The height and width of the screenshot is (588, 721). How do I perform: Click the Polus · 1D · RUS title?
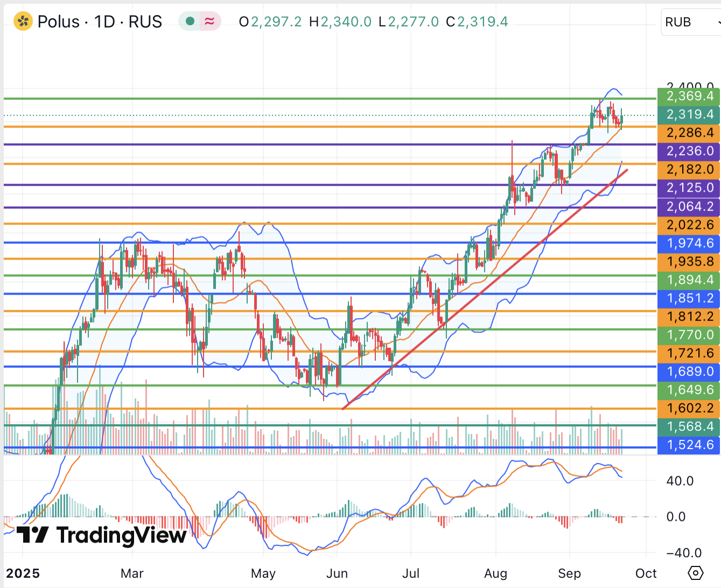tap(100, 22)
